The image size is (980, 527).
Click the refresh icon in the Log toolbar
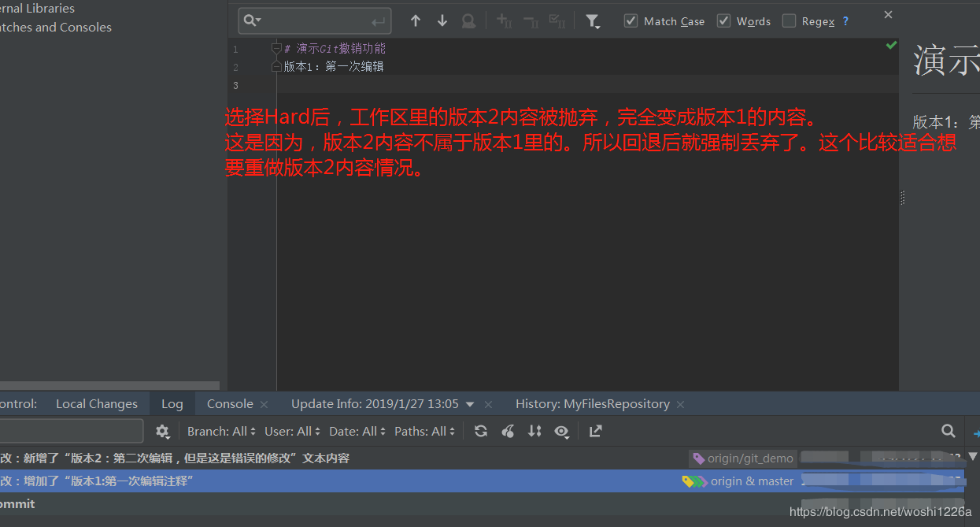pyautogui.click(x=481, y=431)
